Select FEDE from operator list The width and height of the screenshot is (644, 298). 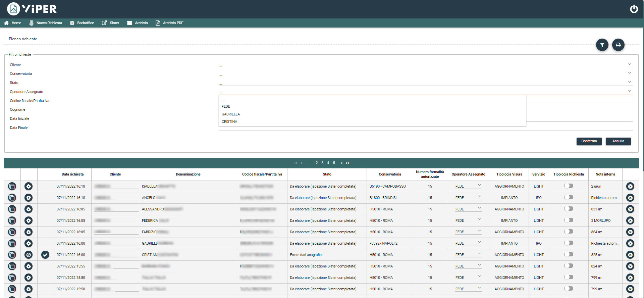(x=372, y=106)
